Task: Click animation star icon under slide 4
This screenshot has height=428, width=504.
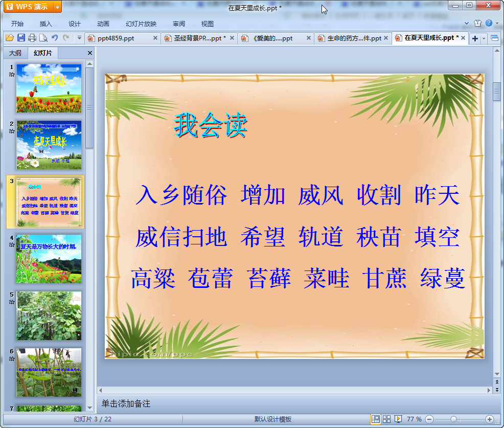Action: coord(12,245)
